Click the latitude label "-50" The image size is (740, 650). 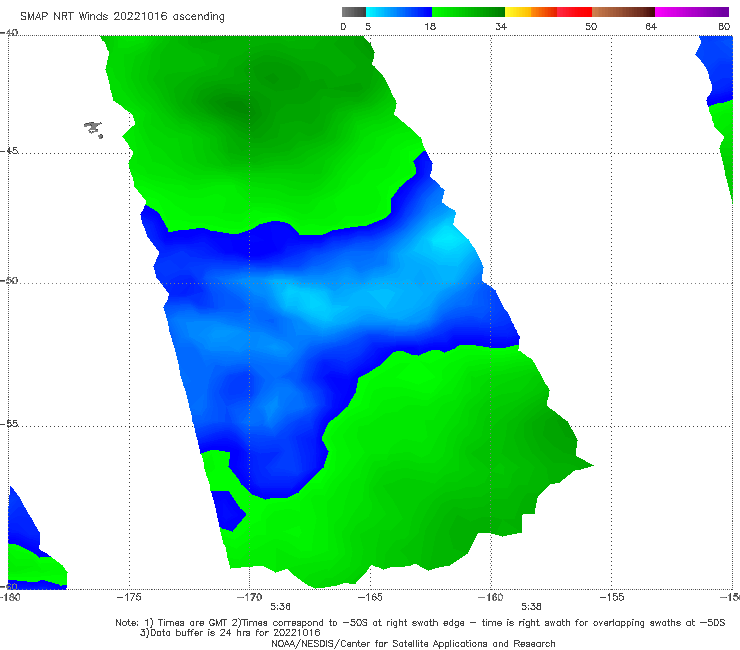tap(9, 280)
